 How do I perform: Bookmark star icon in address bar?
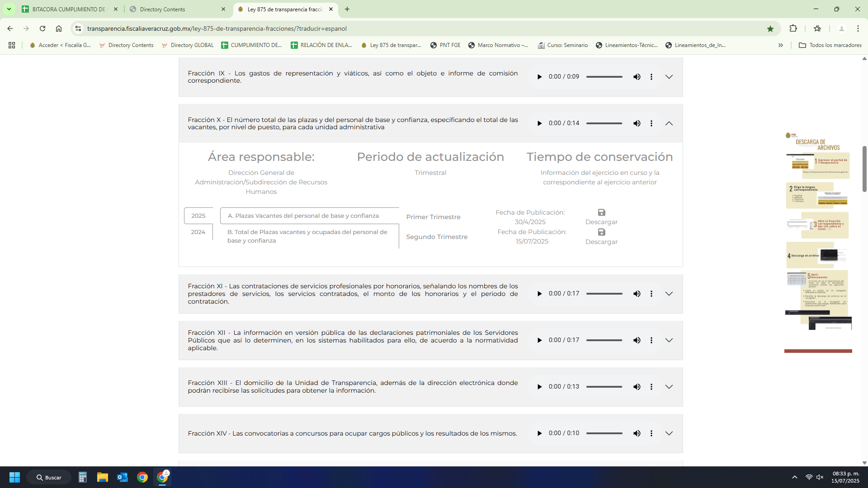(770, 28)
